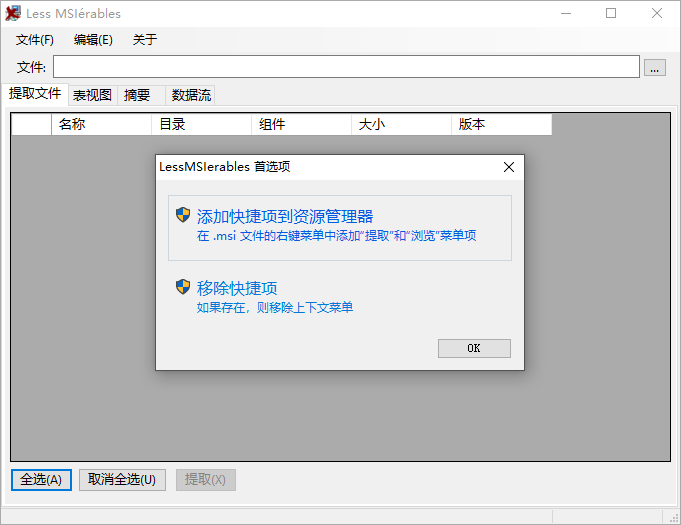Confirm the dialog with OK button

(474, 348)
